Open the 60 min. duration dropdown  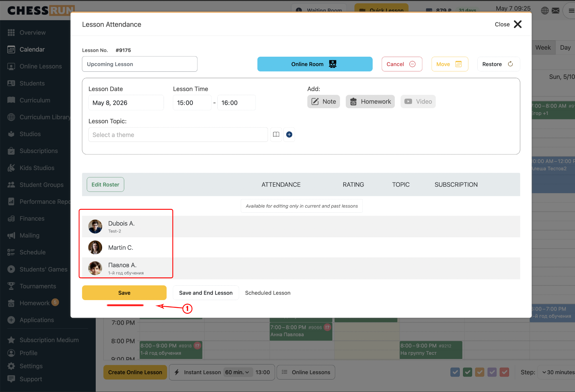click(237, 372)
